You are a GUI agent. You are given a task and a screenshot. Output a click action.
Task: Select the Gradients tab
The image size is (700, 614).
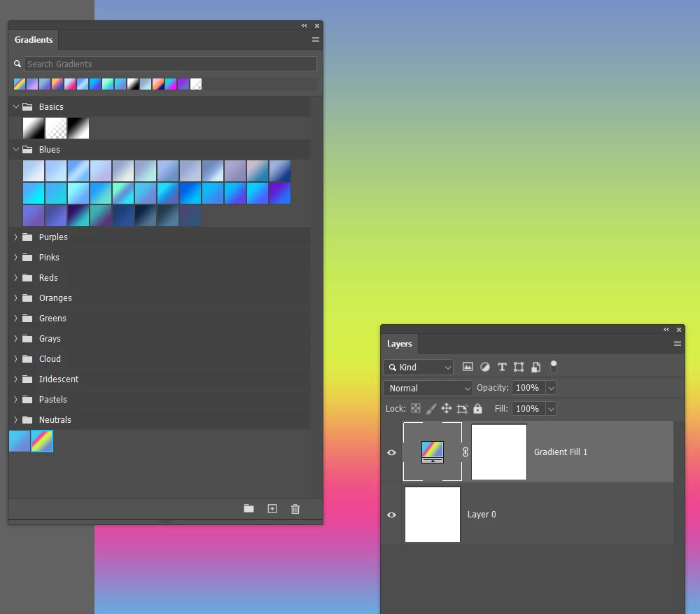tap(34, 40)
